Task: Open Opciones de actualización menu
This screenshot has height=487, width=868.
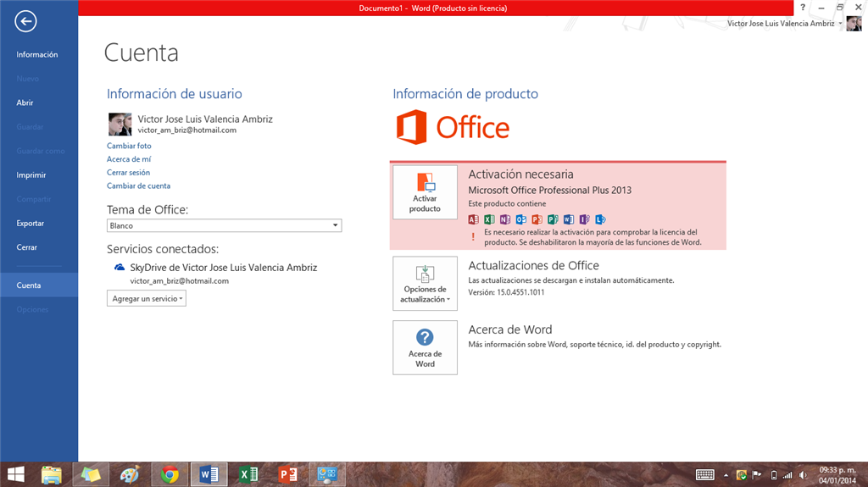Action: 426,284
